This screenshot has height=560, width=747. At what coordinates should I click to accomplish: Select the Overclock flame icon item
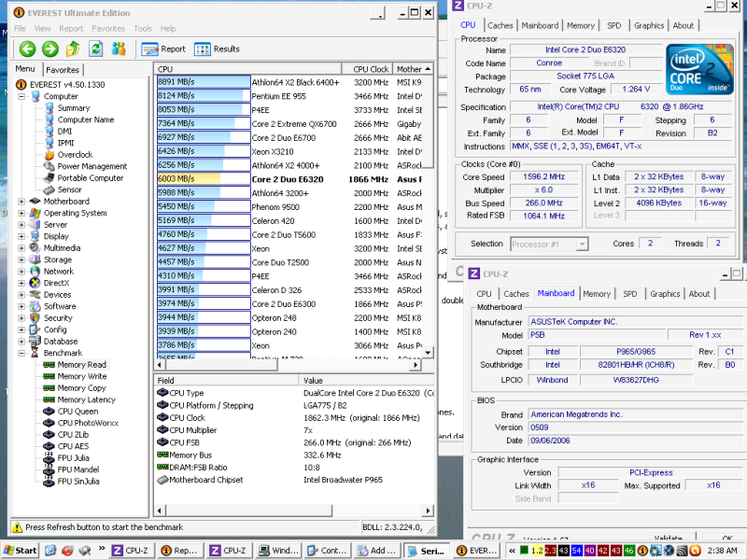49,155
